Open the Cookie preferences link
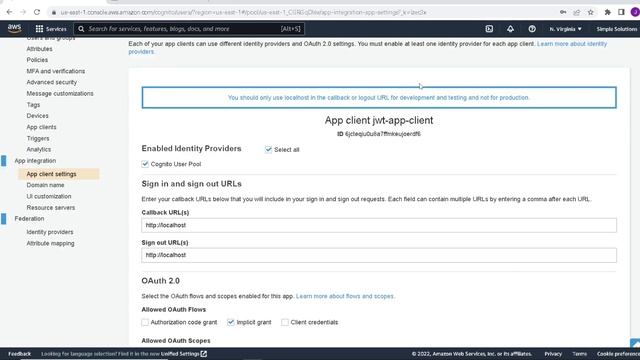 point(618,354)
